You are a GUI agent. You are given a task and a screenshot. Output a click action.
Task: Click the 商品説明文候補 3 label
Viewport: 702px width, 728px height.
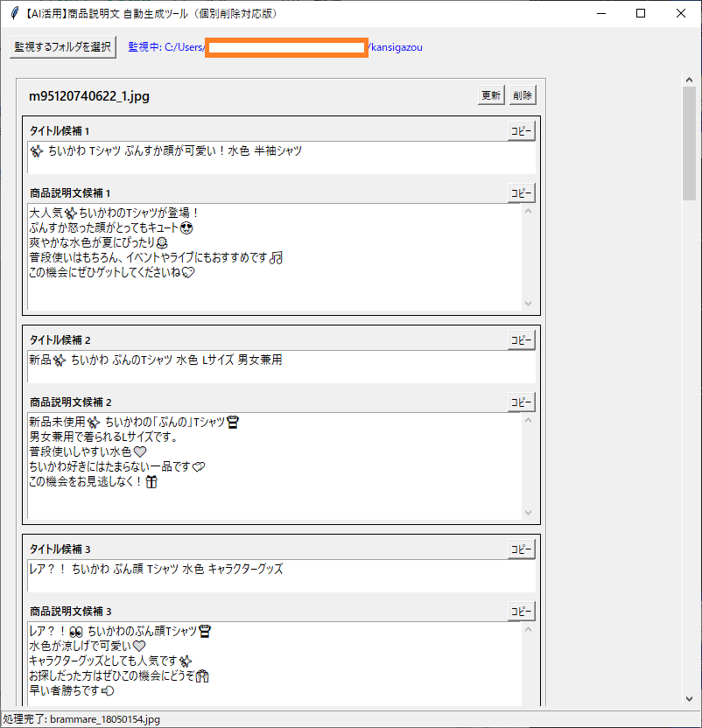[71, 611]
